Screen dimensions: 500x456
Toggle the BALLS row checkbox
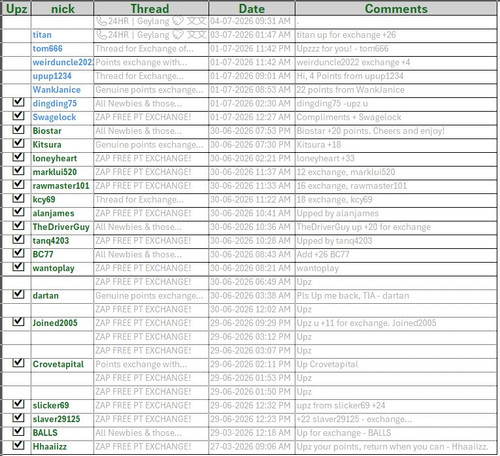(x=18, y=431)
